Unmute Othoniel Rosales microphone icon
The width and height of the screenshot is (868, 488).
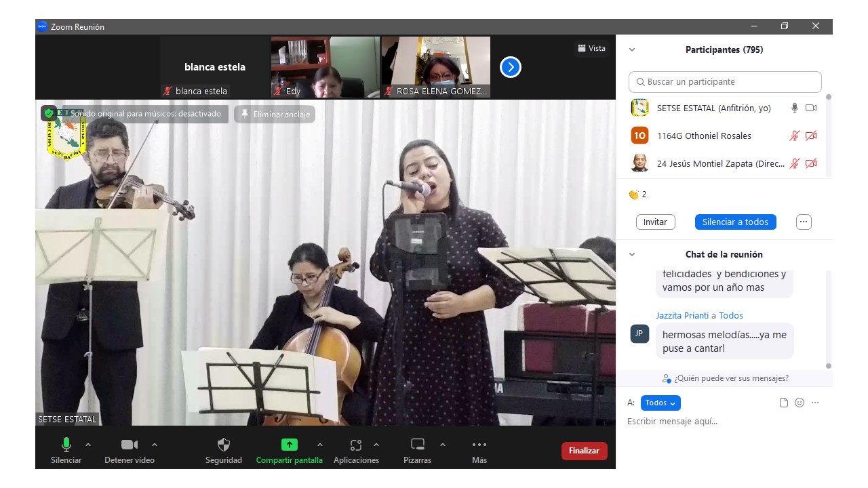[x=795, y=136]
